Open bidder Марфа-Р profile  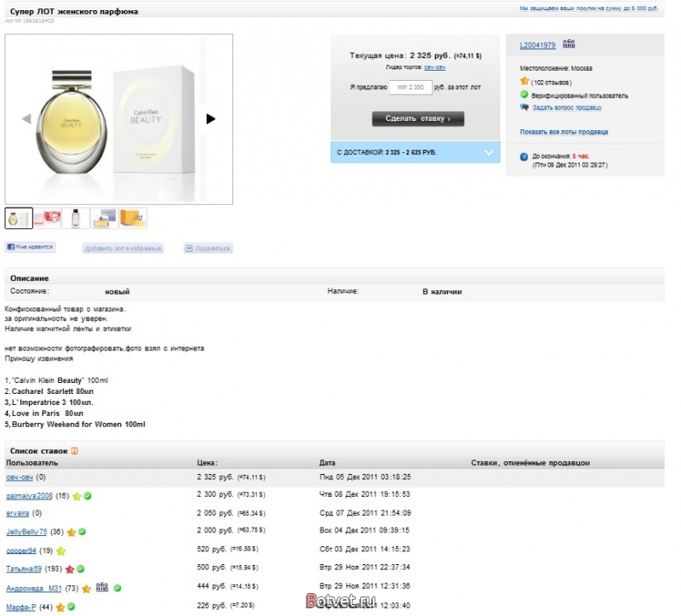[x=20, y=607]
